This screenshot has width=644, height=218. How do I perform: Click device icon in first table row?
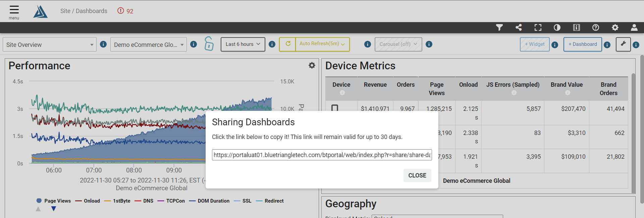point(335,108)
